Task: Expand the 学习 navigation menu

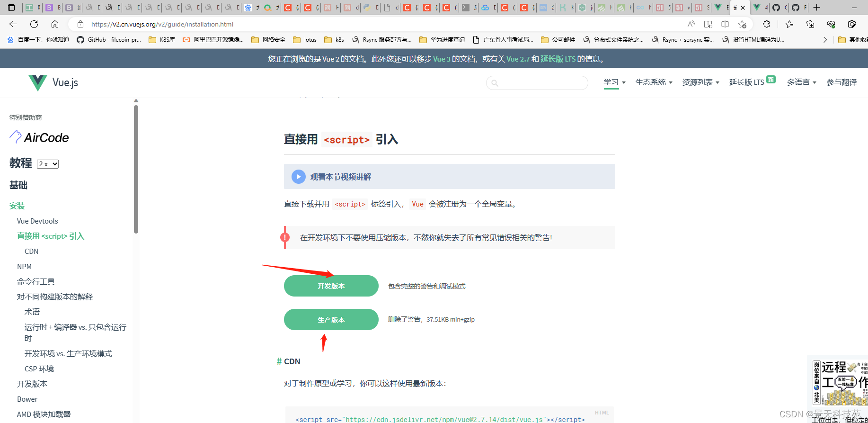Action: [614, 82]
